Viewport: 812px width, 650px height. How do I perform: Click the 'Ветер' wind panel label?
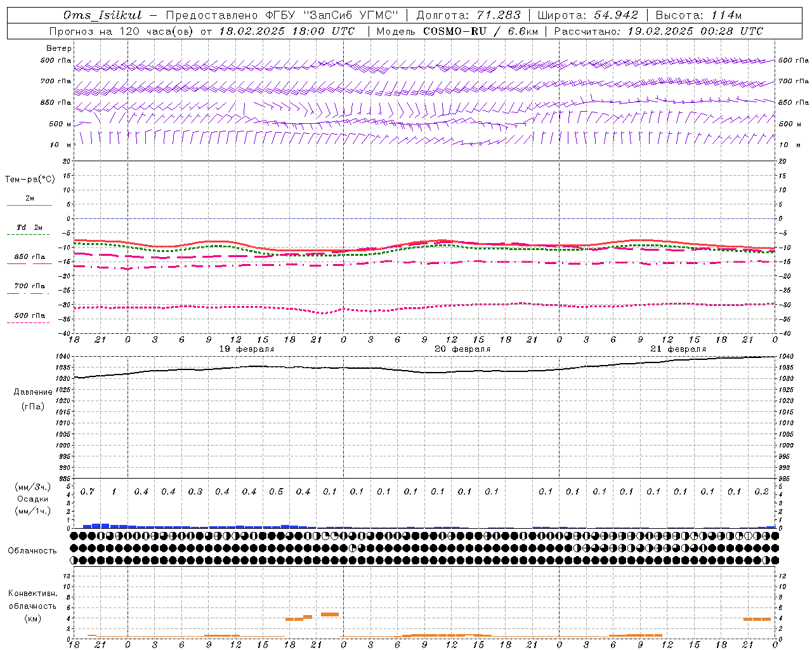click(59, 48)
